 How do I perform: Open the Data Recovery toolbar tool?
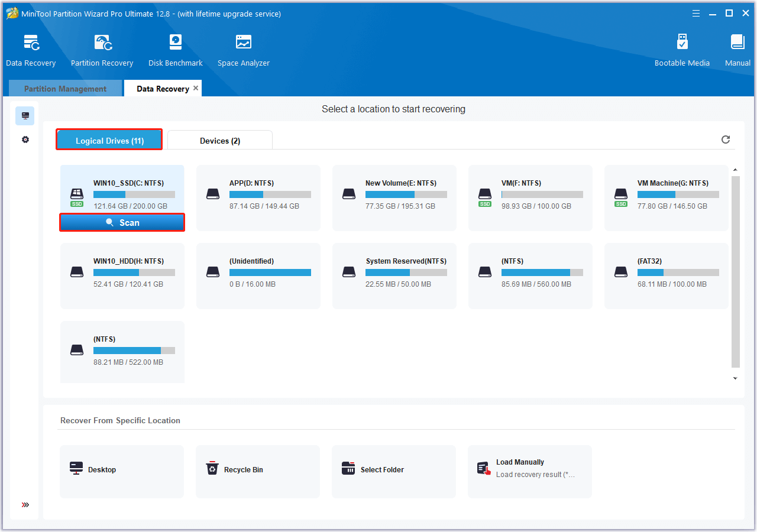pyautogui.click(x=31, y=50)
